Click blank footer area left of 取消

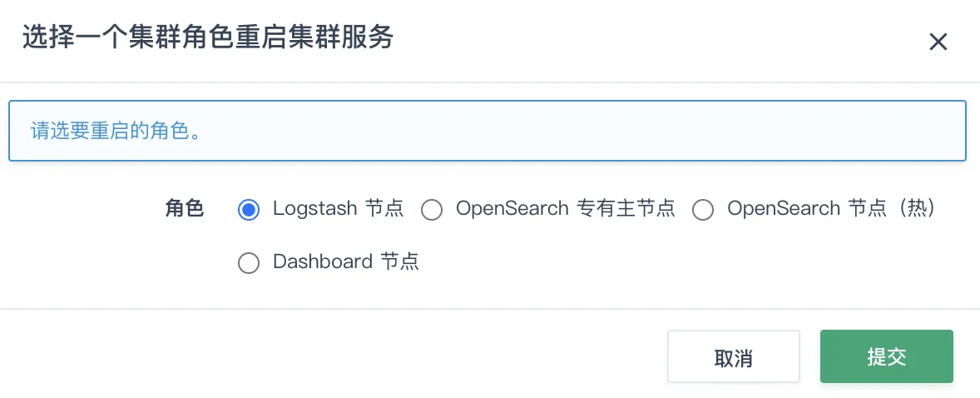pyautogui.click(x=331, y=356)
